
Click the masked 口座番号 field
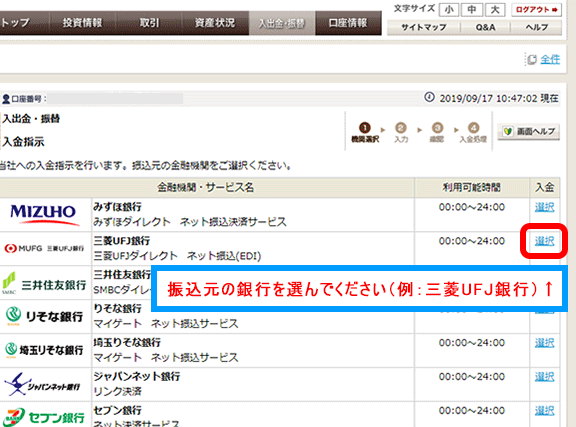pyautogui.click(x=115, y=98)
